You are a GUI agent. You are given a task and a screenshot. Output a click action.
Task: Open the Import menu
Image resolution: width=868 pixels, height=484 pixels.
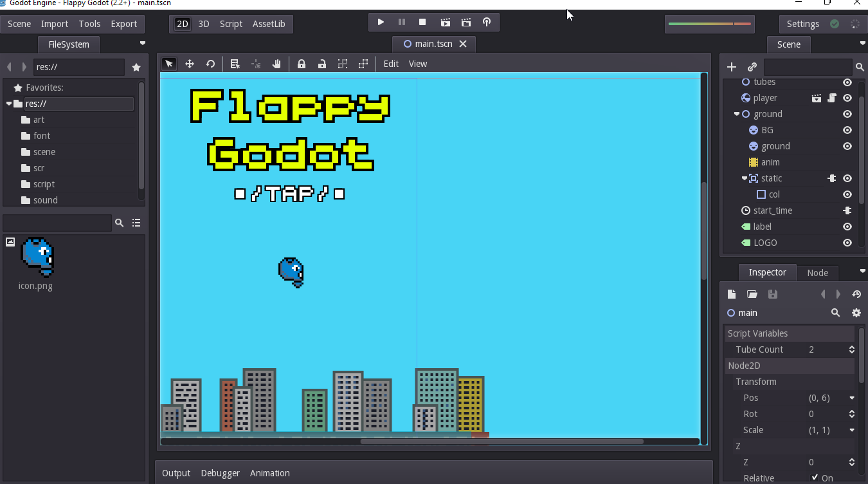55,24
